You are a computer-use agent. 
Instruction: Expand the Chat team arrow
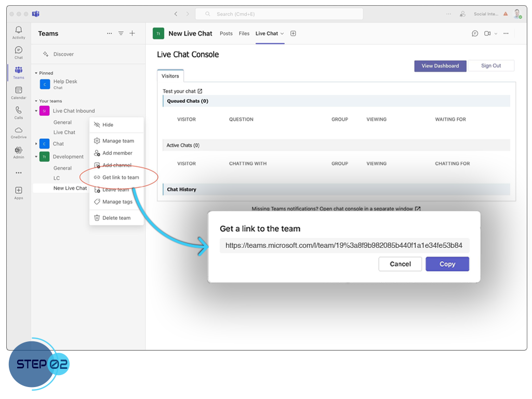(x=36, y=144)
